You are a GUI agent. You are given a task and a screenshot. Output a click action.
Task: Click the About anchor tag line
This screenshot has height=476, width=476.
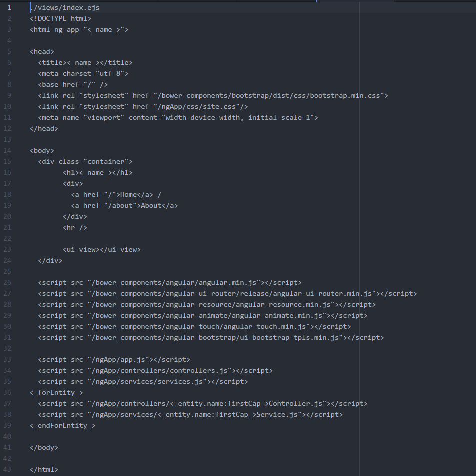[x=124, y=206]
